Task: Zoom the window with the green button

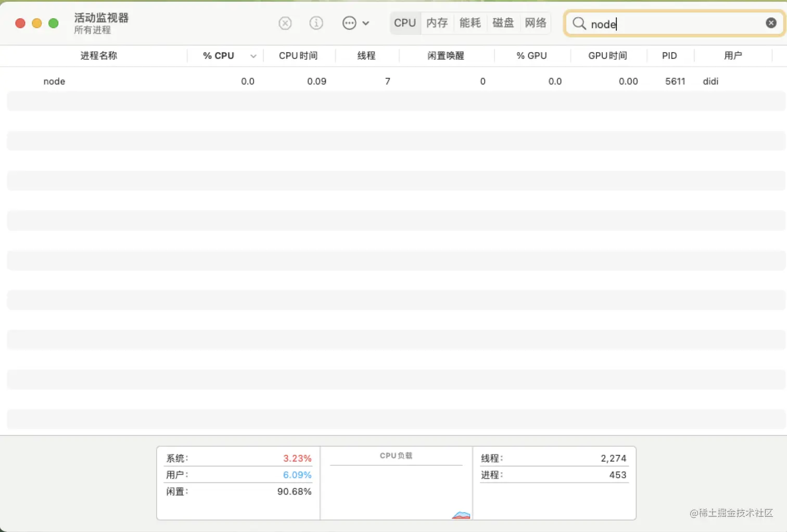Action: click(x=54, y=23)
